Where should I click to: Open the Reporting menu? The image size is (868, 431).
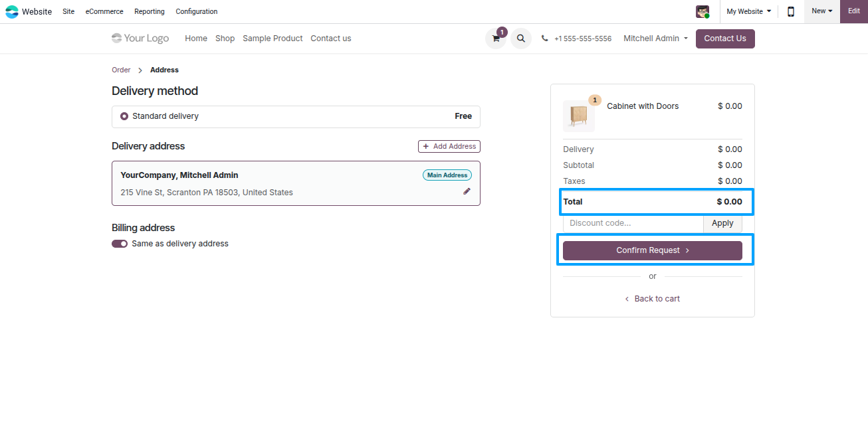pyautogui.click(x=150, y=11)
